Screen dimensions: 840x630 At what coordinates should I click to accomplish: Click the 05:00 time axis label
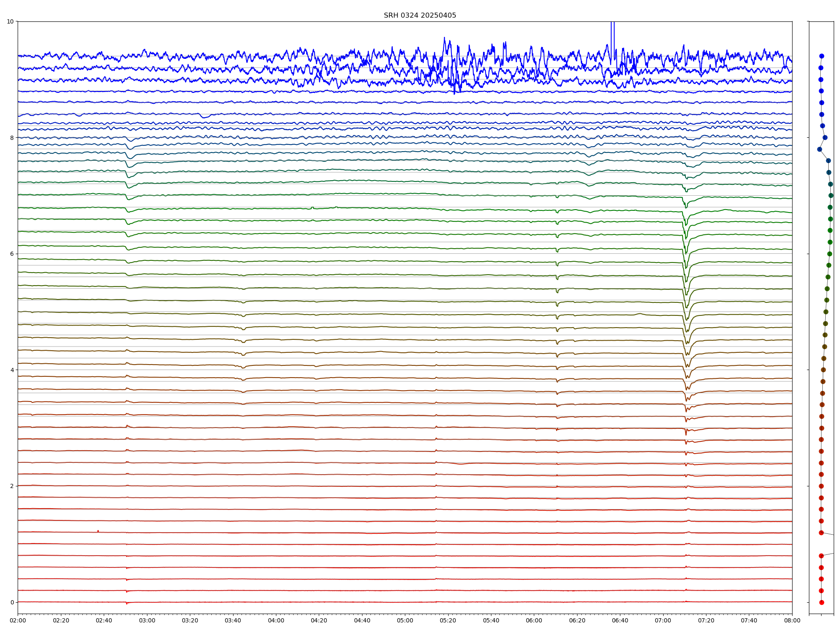point(405,620)
